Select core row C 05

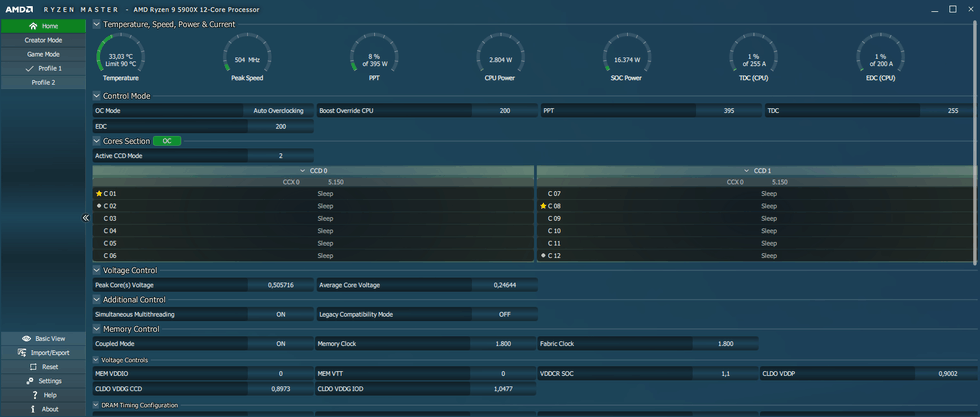point(313,243)
